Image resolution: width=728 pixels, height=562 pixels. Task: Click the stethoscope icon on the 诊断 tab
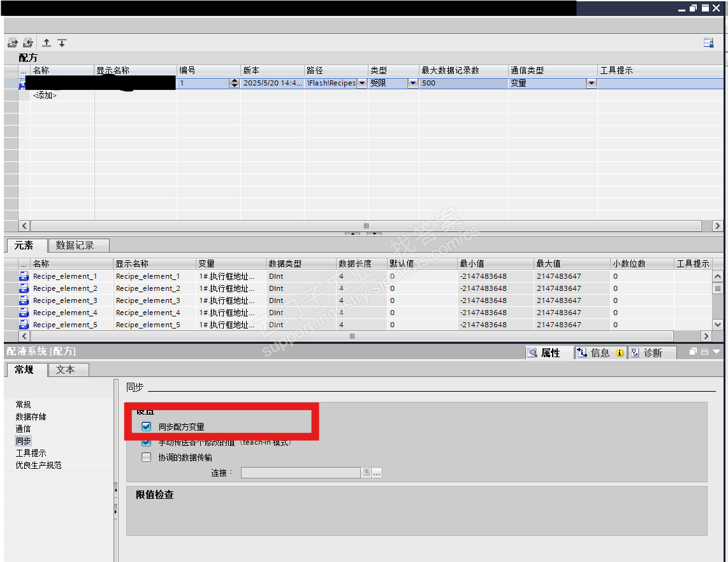click(x=635, y=353)
